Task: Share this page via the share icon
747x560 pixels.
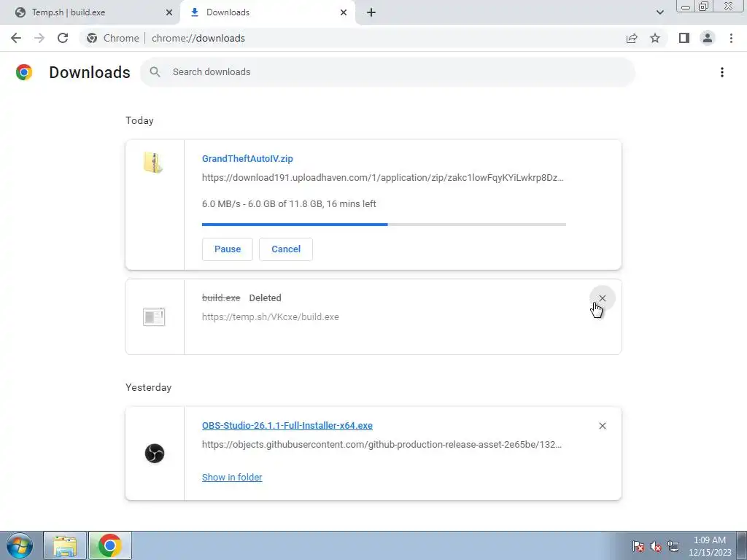Action: (x=632, y=38)
